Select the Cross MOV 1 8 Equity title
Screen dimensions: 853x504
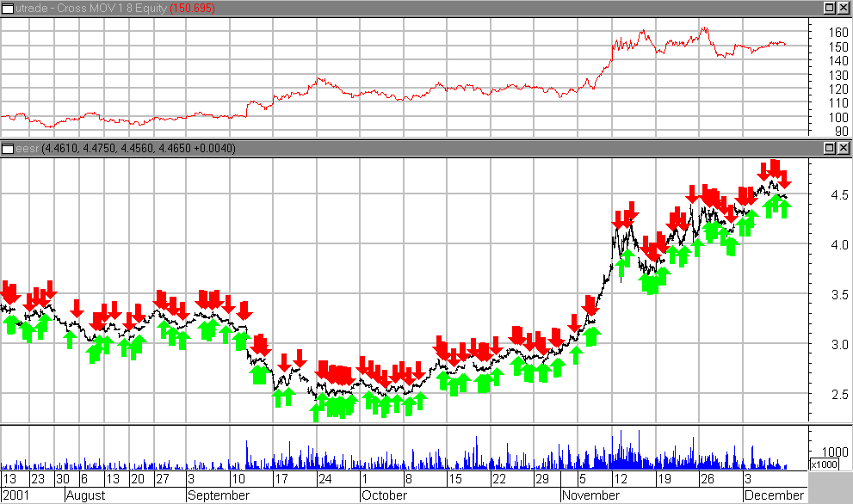(x=91, y=8)
